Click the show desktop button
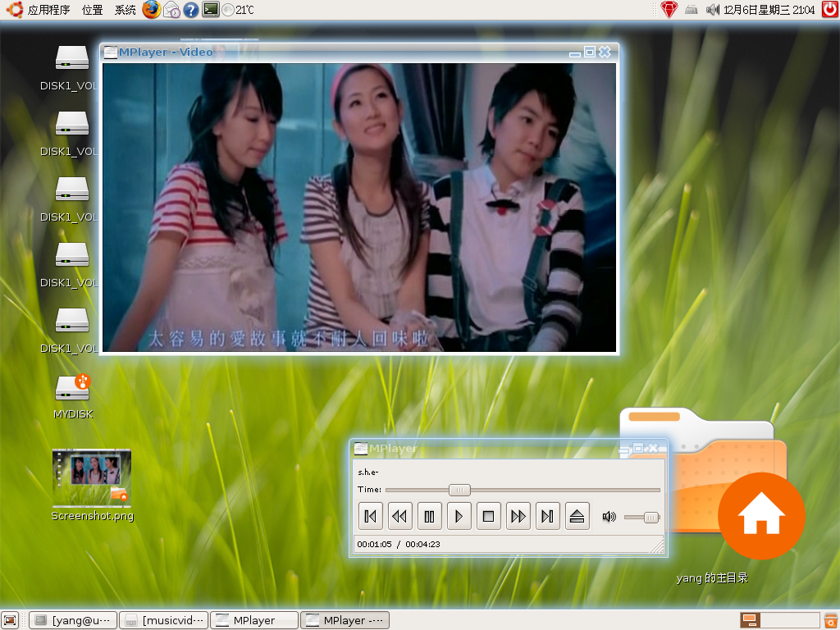This screenshot has height=630, width=840. pyautogui.click(x=10, y=620)
